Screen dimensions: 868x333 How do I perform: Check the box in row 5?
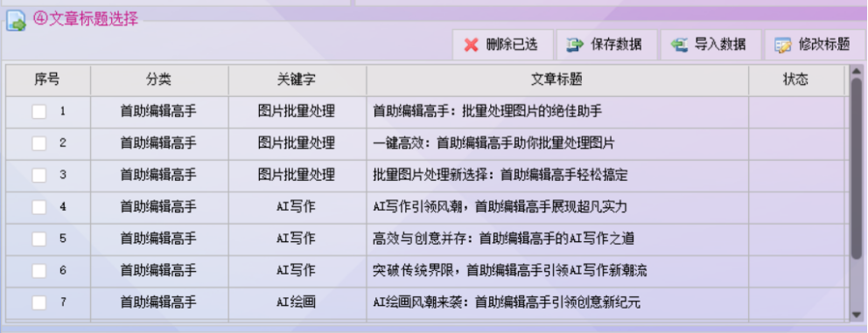[38, 239]
